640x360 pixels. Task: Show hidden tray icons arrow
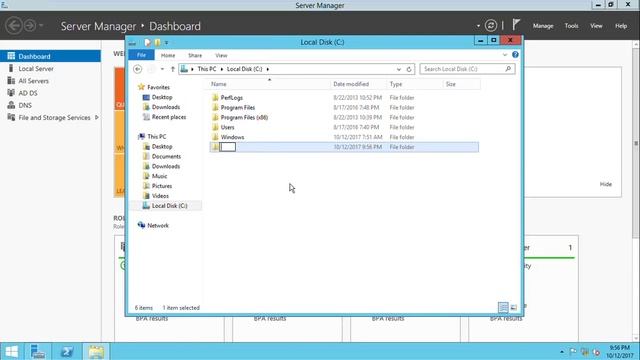coord(562,351)
